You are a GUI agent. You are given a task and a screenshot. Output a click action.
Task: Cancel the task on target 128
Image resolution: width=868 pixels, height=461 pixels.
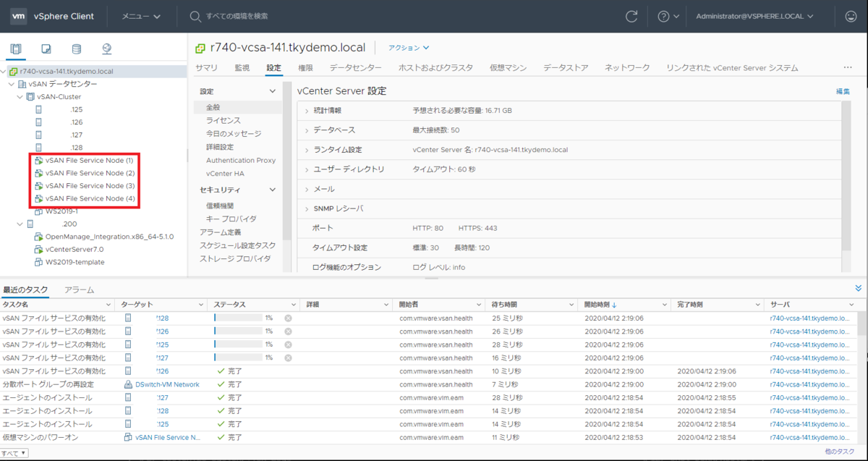coord(288,318)
